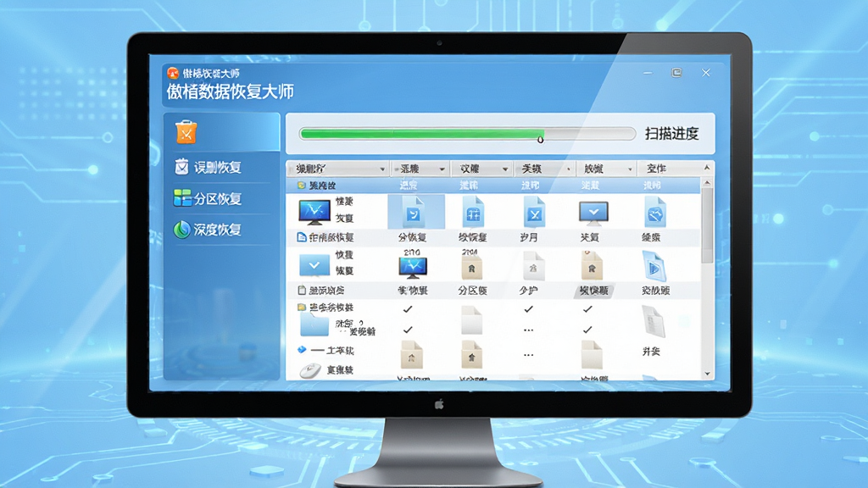This screenshot has height=488, width=868.
Task: Open the first column header dropdown arrow
Action: pos(382,169)
